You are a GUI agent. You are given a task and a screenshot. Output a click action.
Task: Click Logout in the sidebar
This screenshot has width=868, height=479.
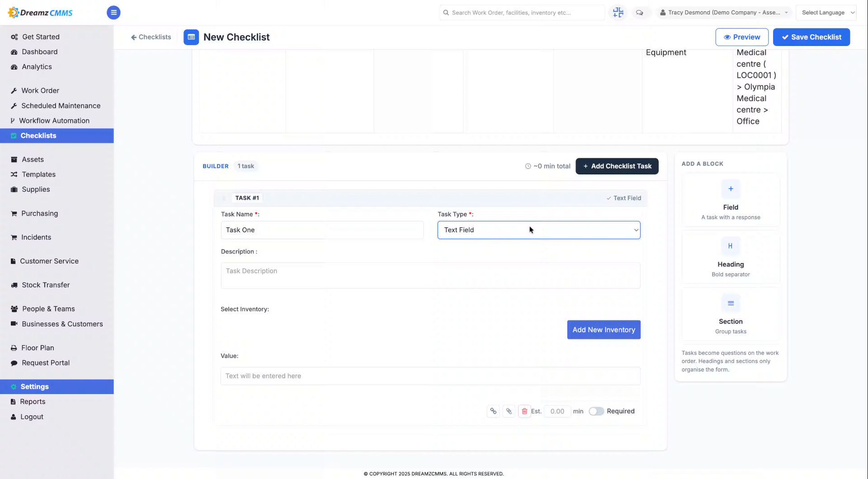32,417
